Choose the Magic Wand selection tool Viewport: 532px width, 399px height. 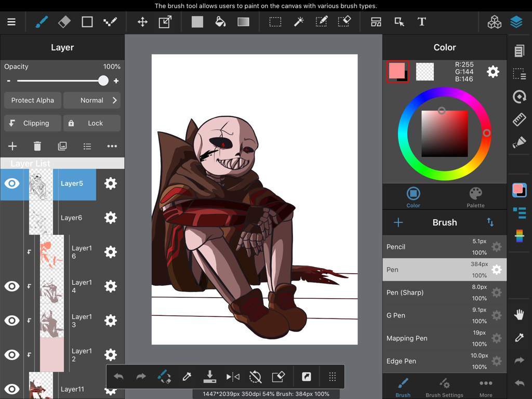point(298,22)
